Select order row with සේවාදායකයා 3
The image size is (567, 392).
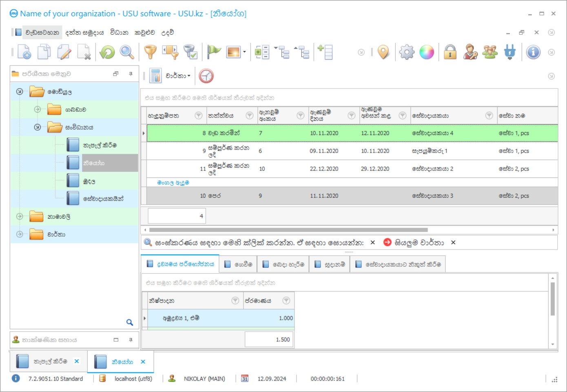(352, 196)
